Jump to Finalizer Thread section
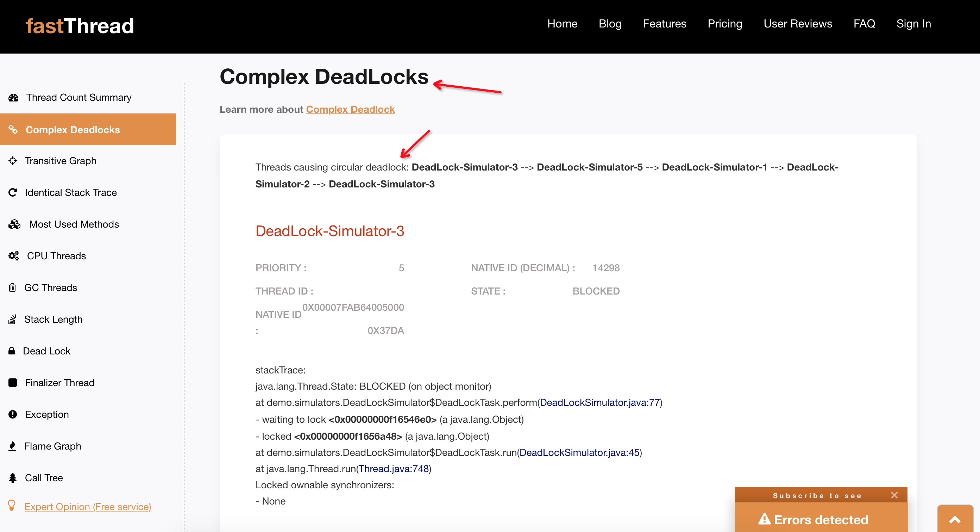Viewport: 980px width, 532px height. pos(60,383)
